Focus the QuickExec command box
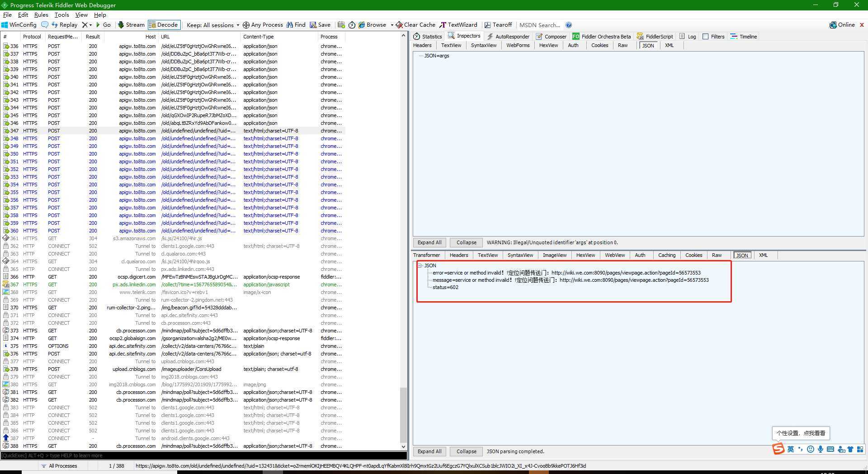The image size is (868, 474). point(204,455)
